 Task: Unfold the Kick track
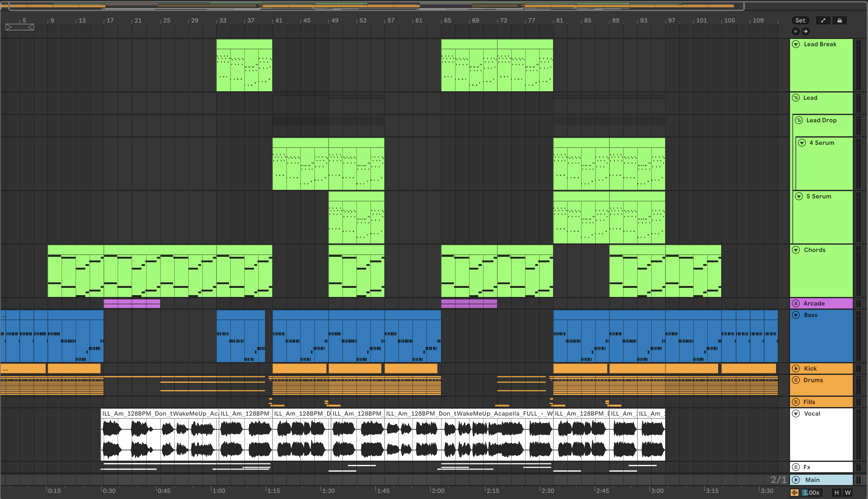pyautogui.click(x=796, y=368)
